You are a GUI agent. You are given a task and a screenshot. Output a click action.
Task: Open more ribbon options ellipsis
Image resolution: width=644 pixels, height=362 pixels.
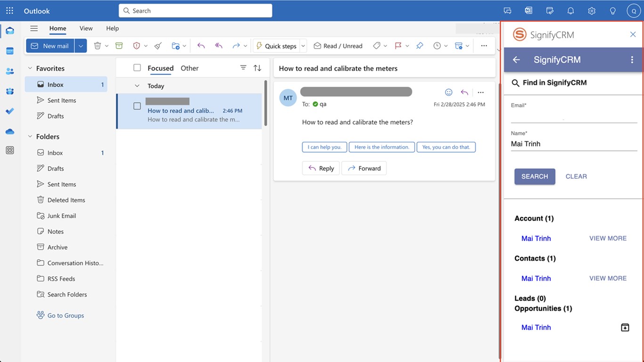[x=484, y=46]
